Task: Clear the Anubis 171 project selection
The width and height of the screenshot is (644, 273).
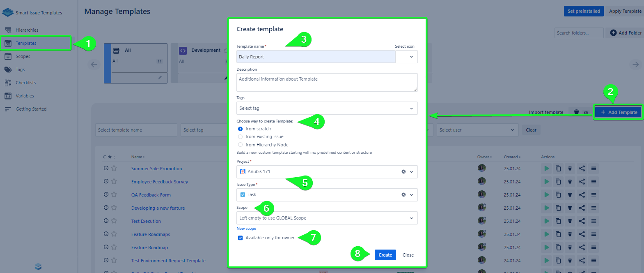Action: [x=403, y=172]
